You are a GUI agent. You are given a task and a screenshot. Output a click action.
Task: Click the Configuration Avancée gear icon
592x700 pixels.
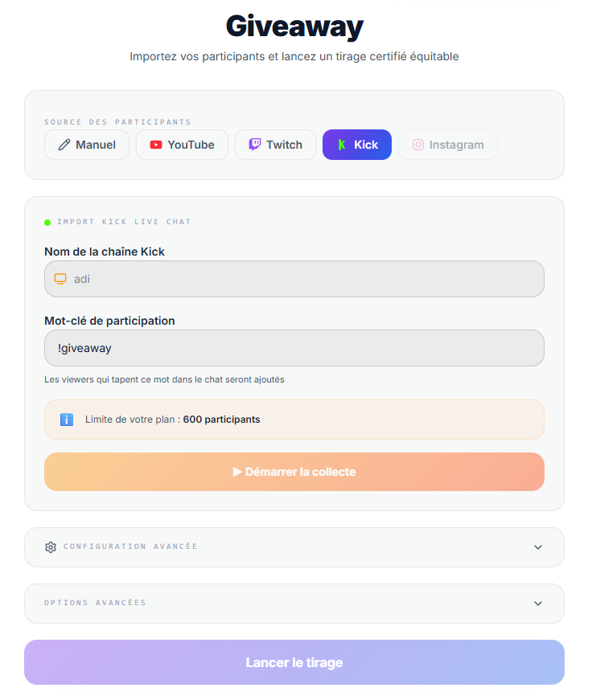51,547
